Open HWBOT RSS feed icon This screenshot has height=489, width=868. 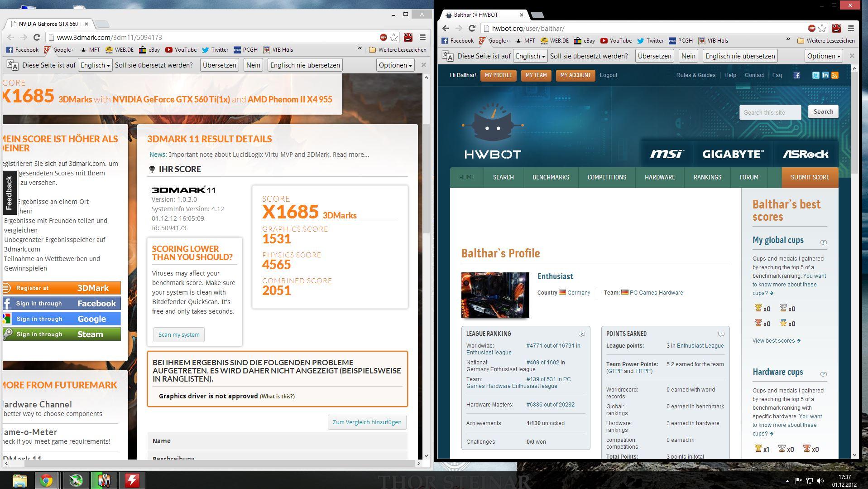coord(834,75)
